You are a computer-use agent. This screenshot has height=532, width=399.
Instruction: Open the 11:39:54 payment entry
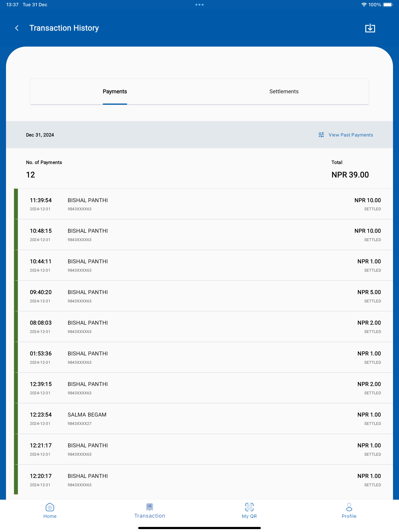point(203,204)
